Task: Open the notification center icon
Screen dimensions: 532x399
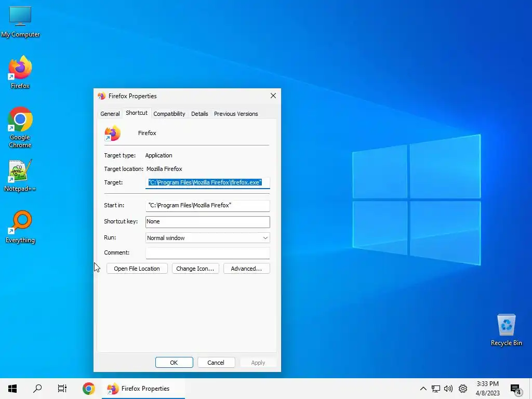Action: (516, 389)
